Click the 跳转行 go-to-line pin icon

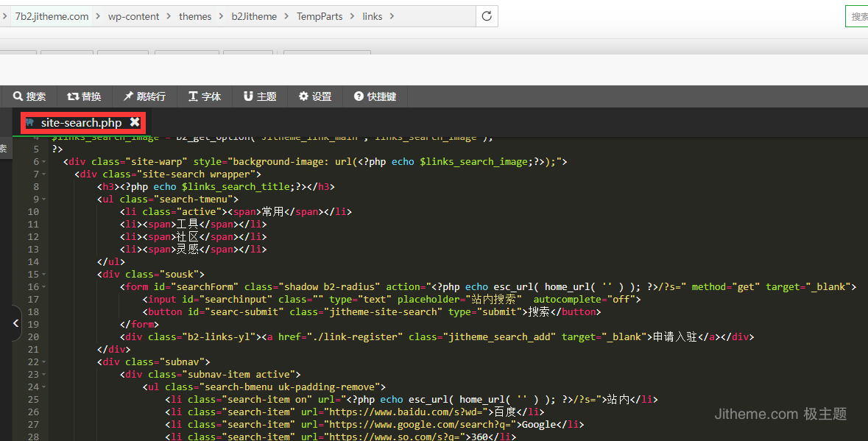click(x=128, y=96)
